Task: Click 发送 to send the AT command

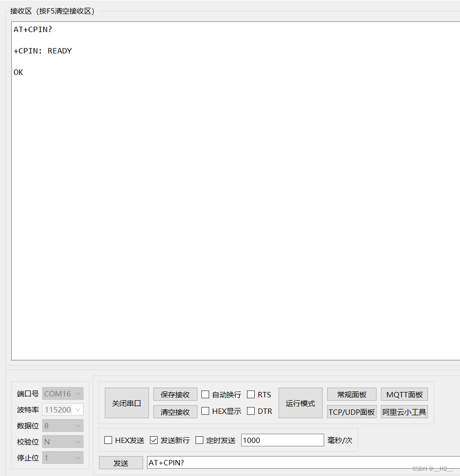Action: coord(121,462)
